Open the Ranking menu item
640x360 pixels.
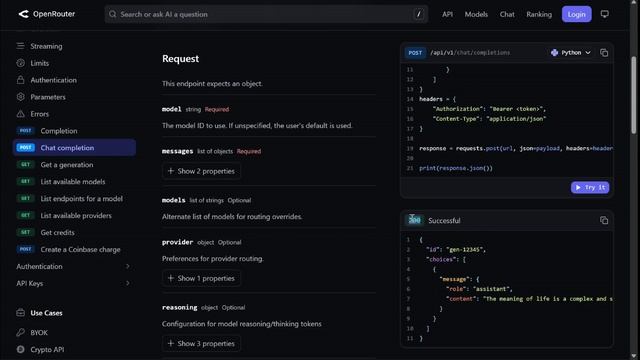(x=539, y=14)
